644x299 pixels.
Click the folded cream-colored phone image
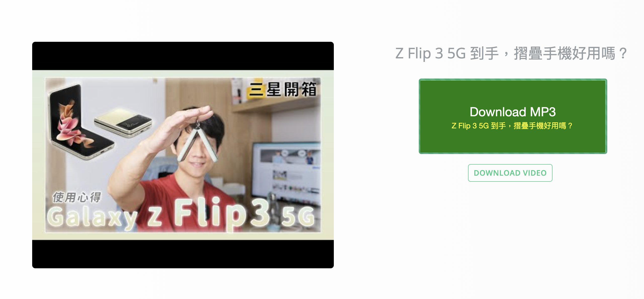pyautogui.click(x=123, y=122)
